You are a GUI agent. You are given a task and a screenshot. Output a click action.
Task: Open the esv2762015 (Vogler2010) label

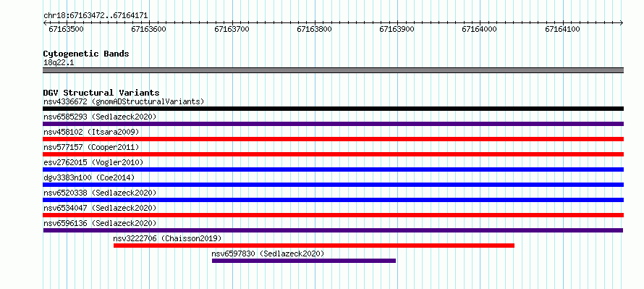[x=93, y=162]
